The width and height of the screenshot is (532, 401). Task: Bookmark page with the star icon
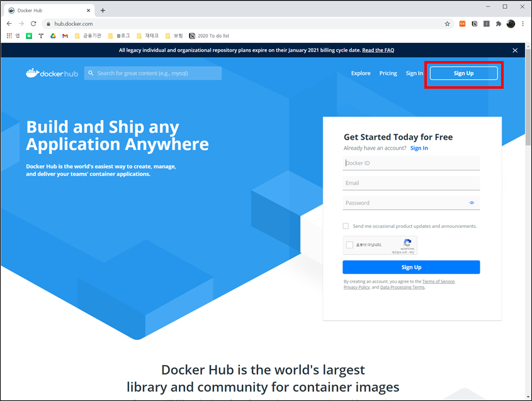[447, 24]
